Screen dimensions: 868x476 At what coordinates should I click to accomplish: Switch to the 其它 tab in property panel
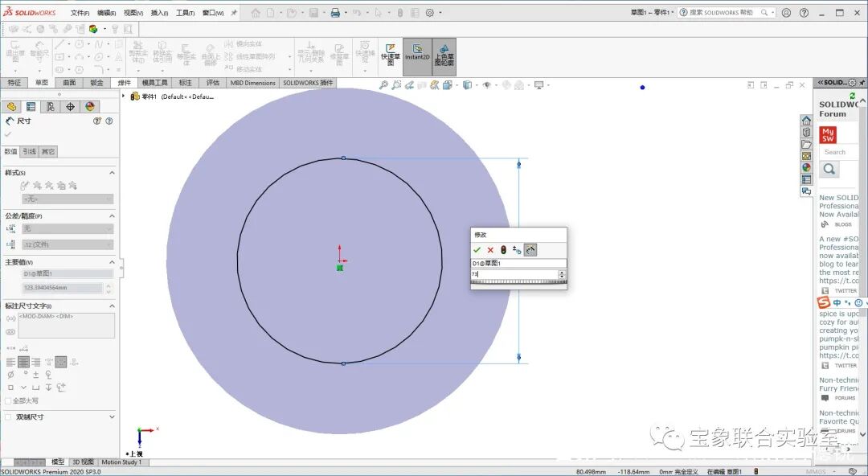click(48, 151)
